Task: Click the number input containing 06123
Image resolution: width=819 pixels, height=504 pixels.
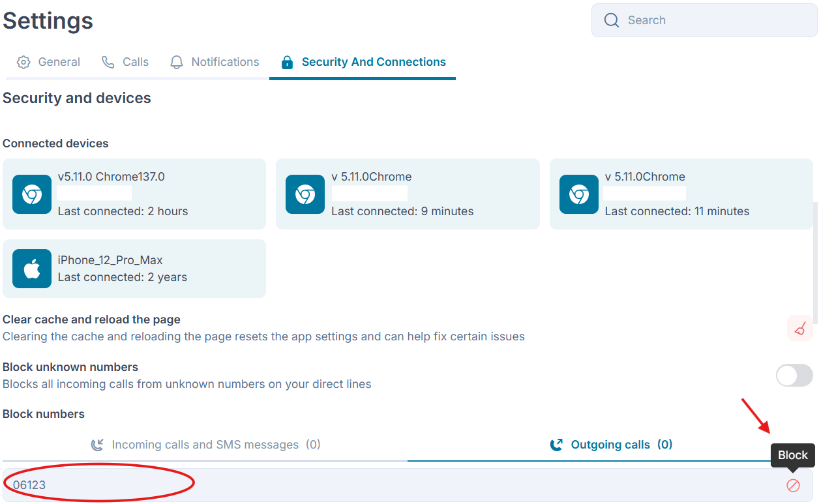Action: point(391,485)
